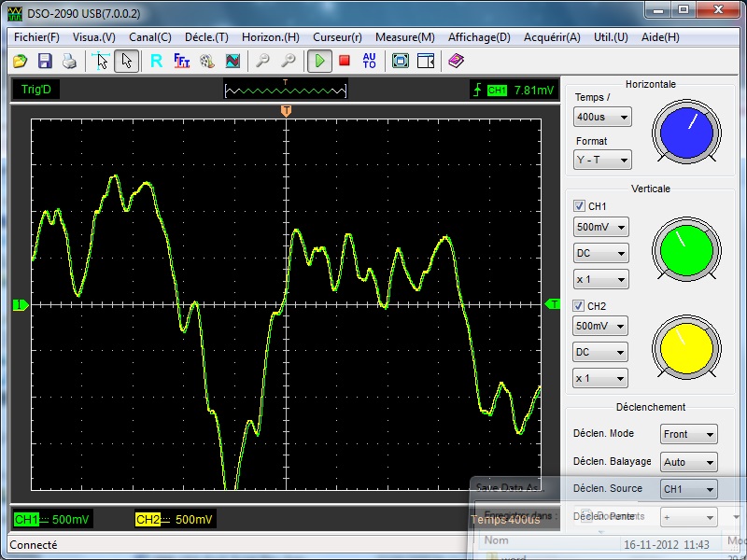747x560 pixels.
Task: Expand the Temps 400us timebase dropdown
Action: pos(602,118)
